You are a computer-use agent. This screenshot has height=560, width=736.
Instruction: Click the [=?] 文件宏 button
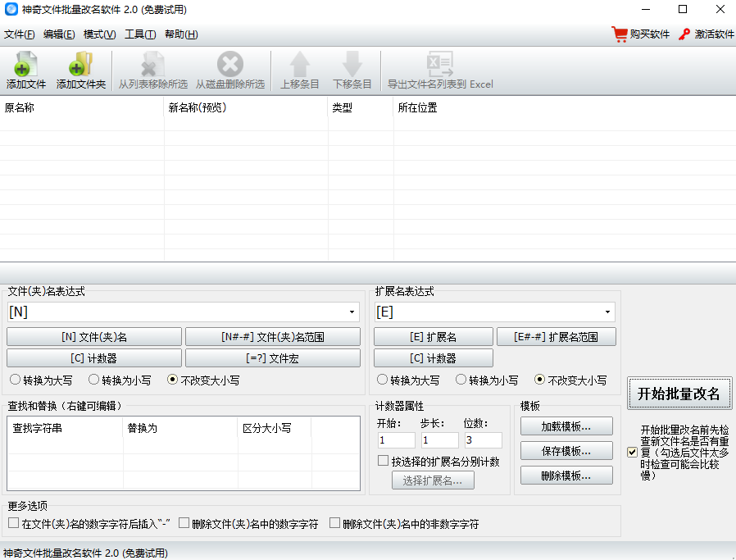(273, 358)
